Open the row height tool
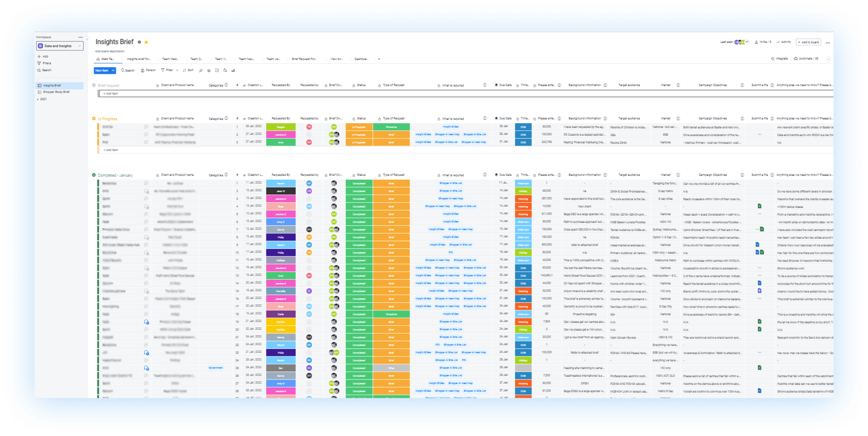 tap(217, 71)
